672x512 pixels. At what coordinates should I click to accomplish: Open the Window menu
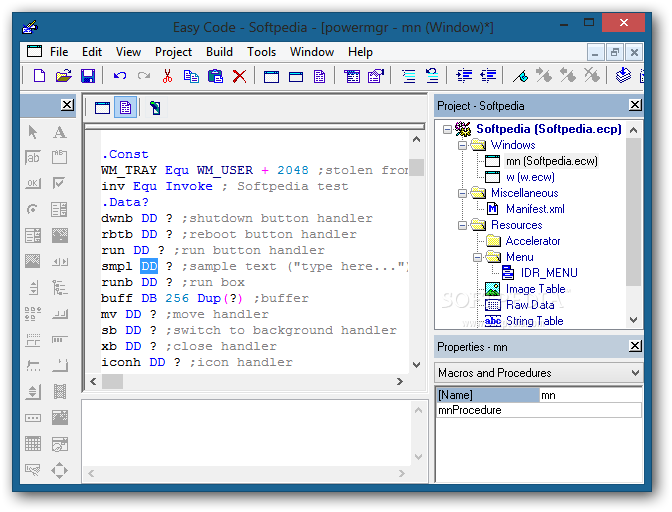[x=312, y=52]
